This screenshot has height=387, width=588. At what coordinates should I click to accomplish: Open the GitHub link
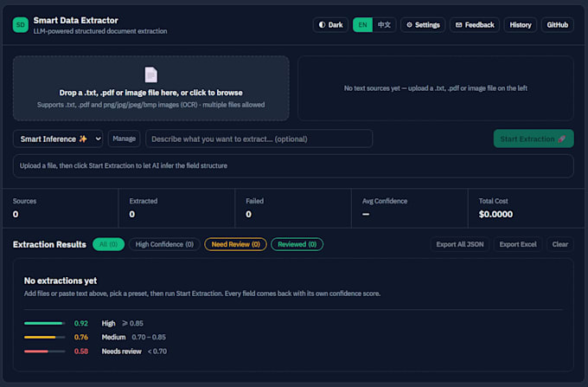point(558,25)
